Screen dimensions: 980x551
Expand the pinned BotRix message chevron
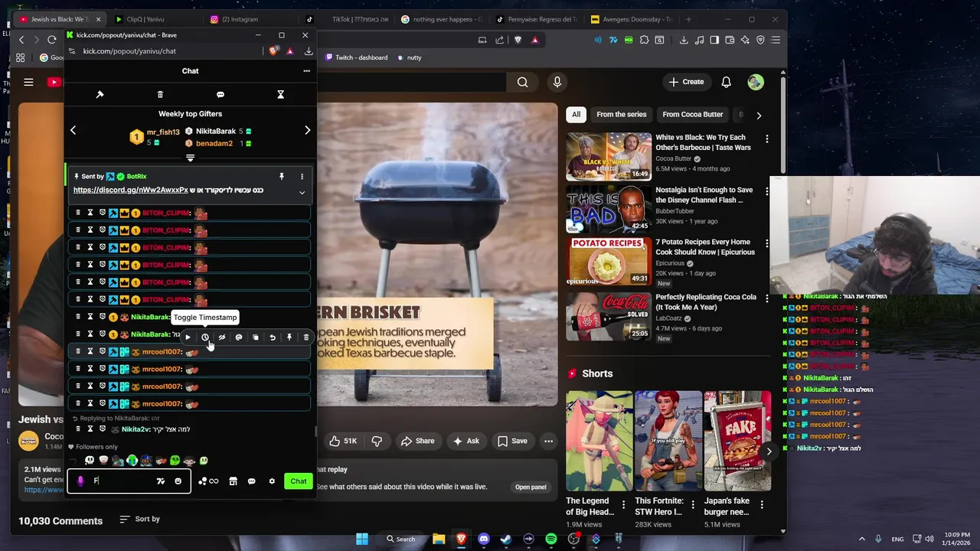pos(302,193)
